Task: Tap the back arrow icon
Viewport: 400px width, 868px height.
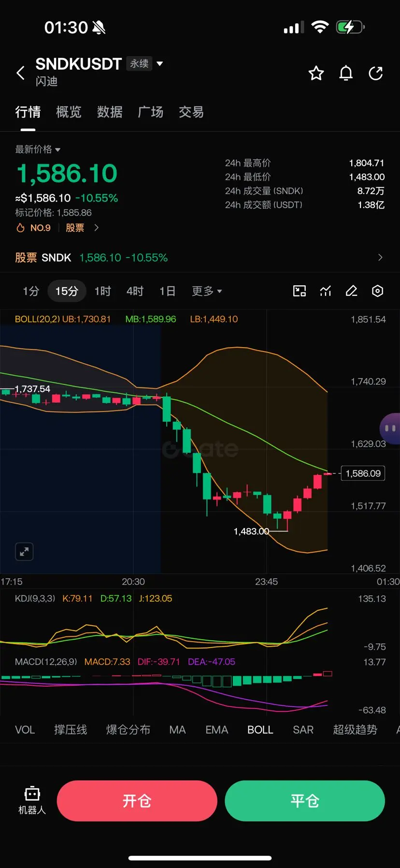Action: point(21,73)
